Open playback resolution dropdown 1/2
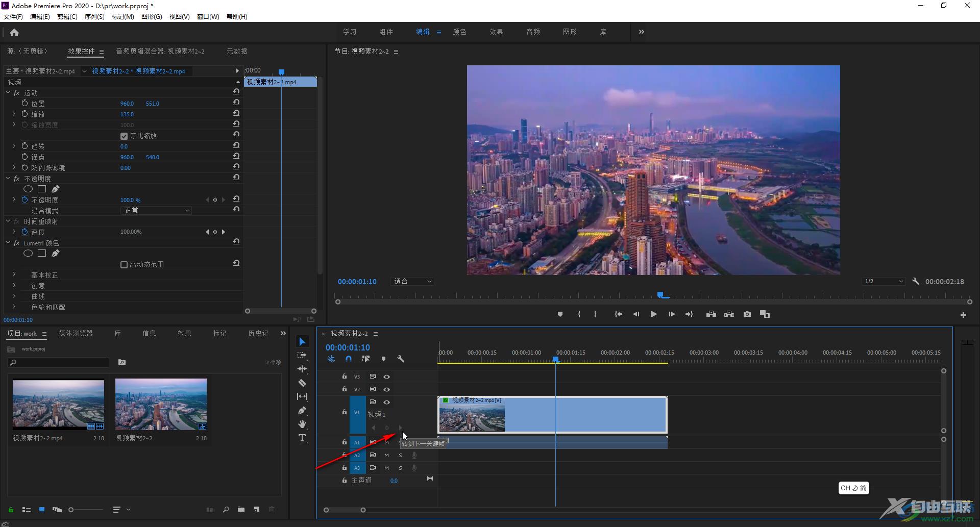Viewport: 980px width, 527px height. pos(884,282)
